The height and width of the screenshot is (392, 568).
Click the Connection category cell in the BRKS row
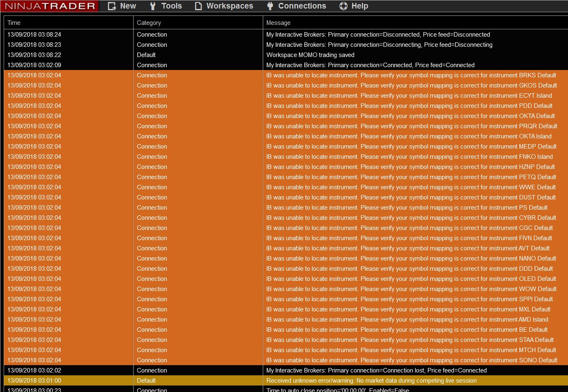(x=152, y=75)
